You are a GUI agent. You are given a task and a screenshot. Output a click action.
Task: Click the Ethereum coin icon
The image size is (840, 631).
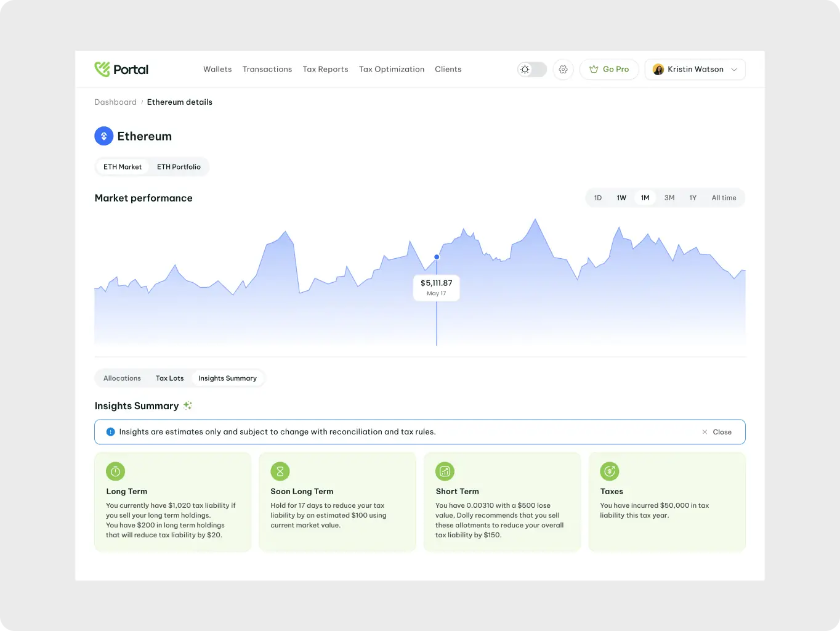103,136
